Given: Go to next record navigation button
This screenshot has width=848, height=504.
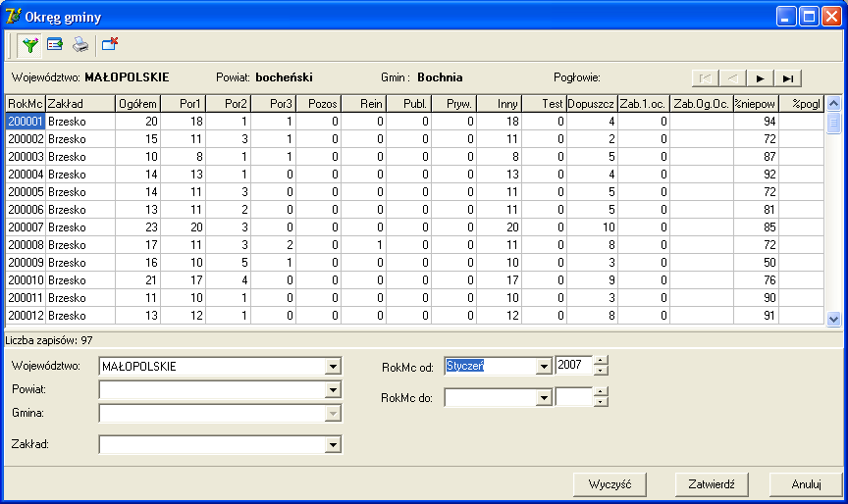Looking at the screenshot, I should [x=761, y=78].
